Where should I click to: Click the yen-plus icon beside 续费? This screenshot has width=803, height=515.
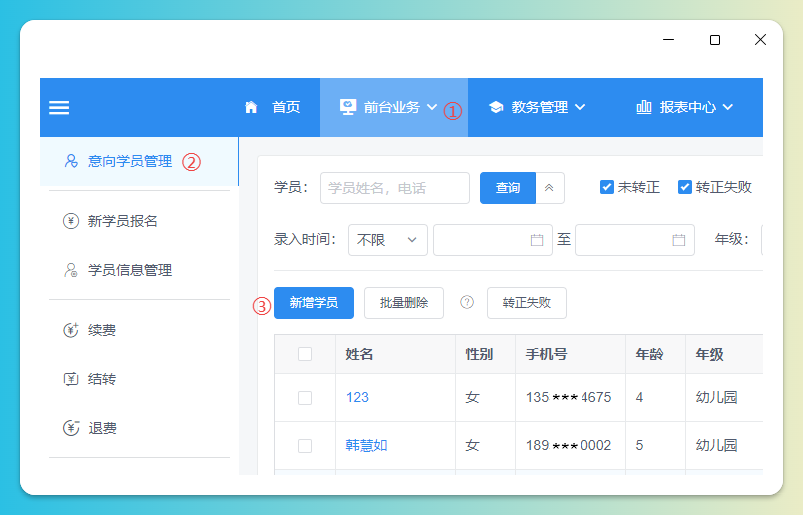(x=71, y=330)
